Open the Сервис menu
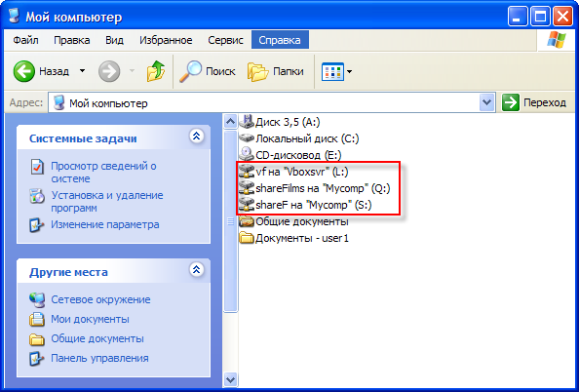Image resolution: width=579 pixels, height=392 pixels. tap(225, 40)
